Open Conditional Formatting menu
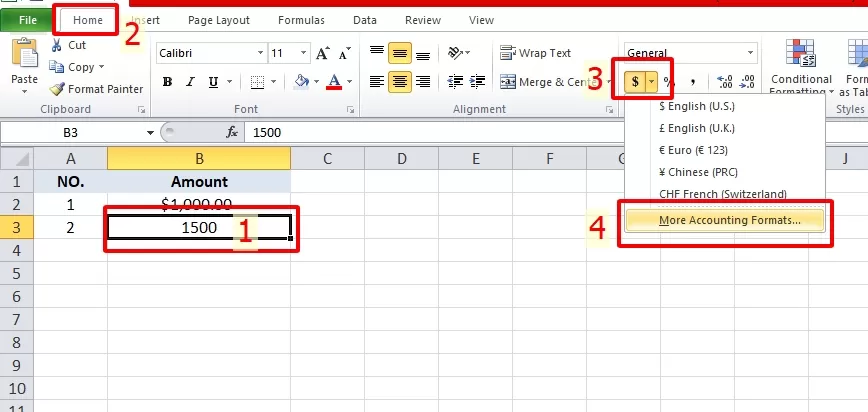Screen dimensions: 868x412 tap(801, 68)
